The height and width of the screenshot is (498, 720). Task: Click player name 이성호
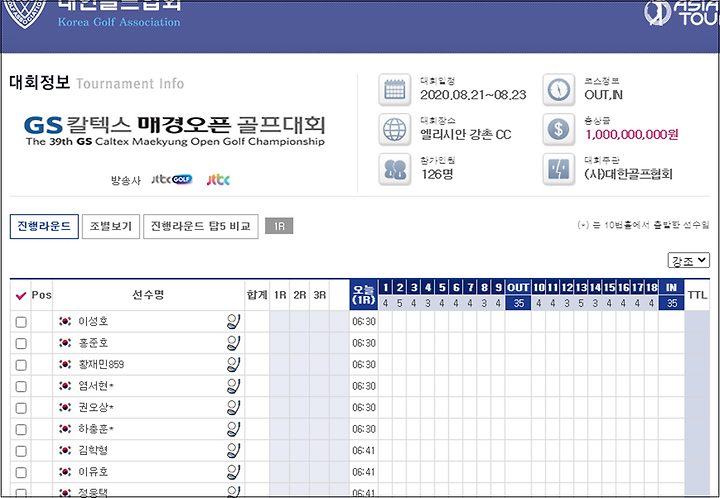pyautogui.click(x=93, y=321)
